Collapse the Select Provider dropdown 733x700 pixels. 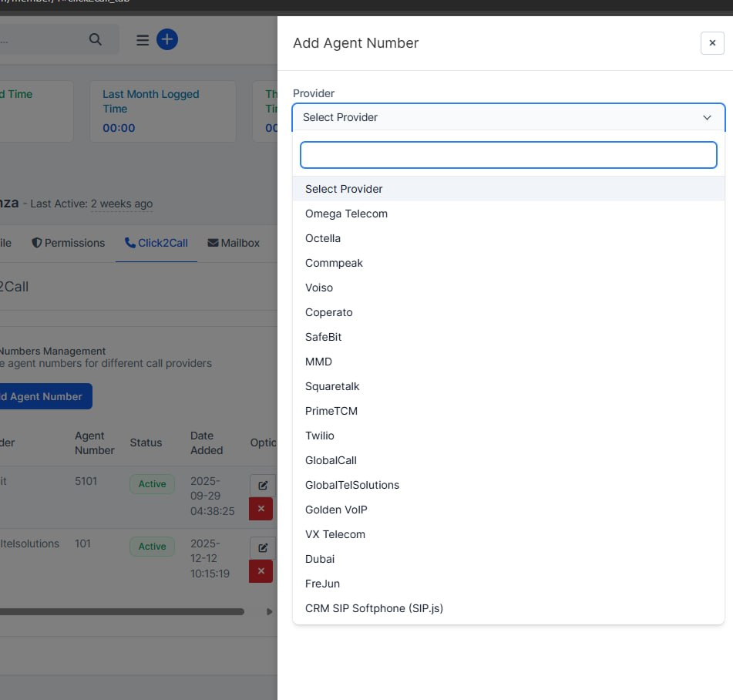[x=508, y=117]
